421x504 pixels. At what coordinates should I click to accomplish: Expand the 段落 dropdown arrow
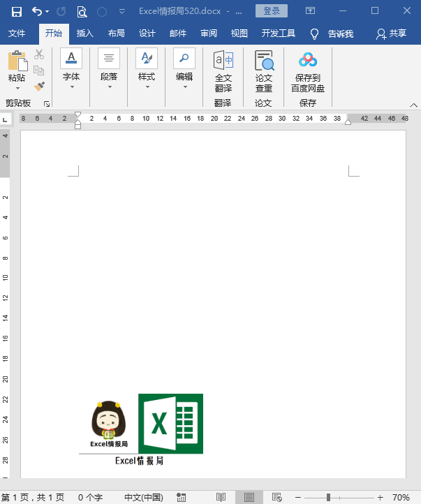pyautogui.click(x=110, y=87)
